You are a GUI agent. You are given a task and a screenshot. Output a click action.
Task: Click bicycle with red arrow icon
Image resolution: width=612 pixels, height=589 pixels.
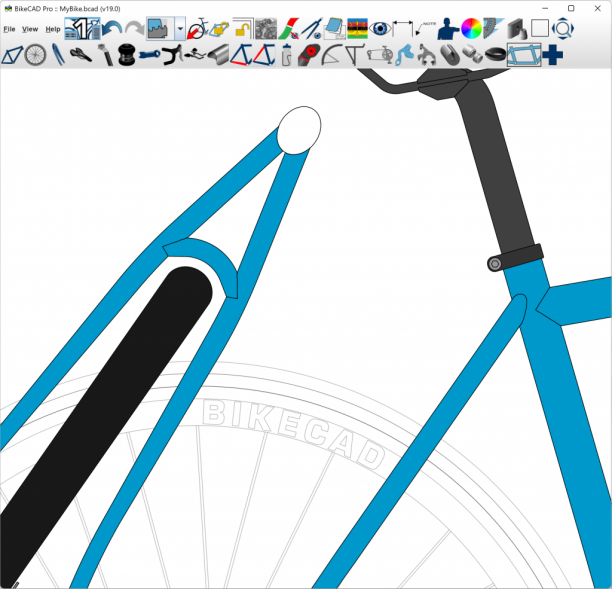pyautogui.click(x=197, y=28)
